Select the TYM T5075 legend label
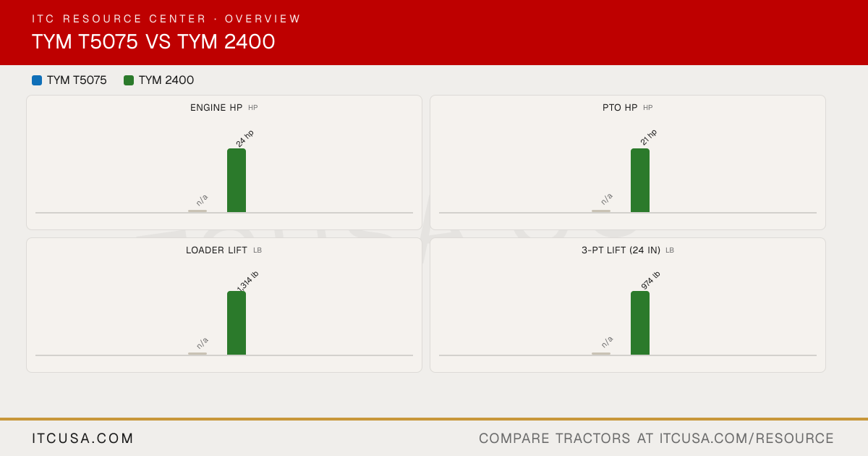Image resolution: width=868 pixels, height=456 pixels. [x=77, y=80]
